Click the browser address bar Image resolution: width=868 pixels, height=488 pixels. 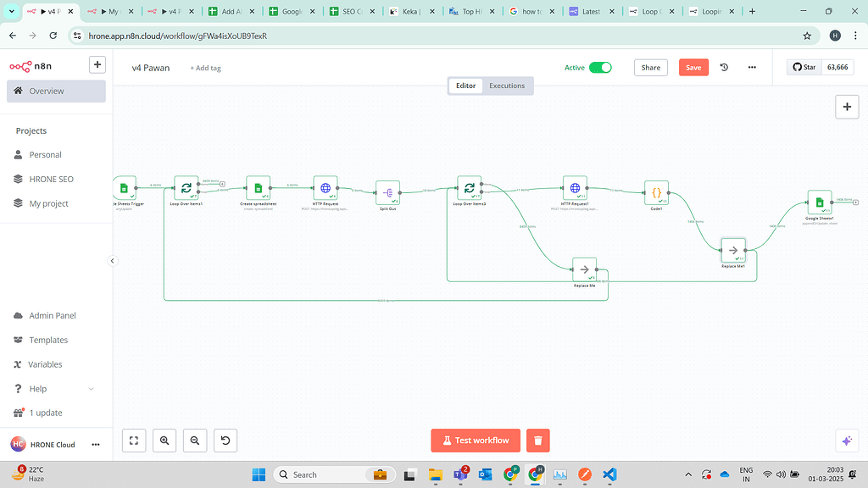point(339,36)
